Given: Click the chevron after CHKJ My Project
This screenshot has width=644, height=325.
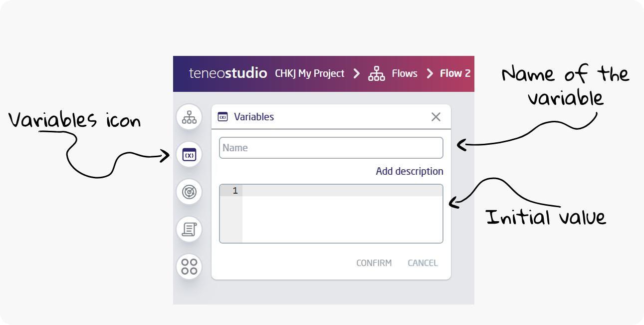Looking at the screenshot, I should [x=356, y=73].
